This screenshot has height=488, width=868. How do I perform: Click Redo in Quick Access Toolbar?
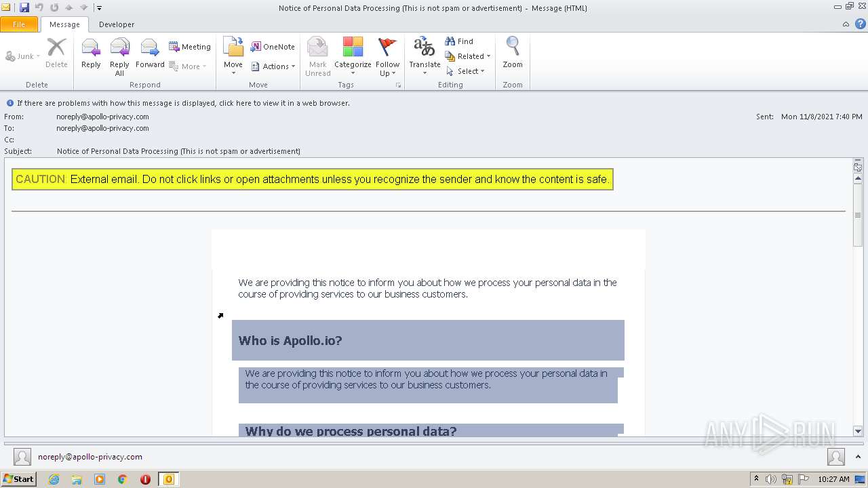tap(54, 7)
